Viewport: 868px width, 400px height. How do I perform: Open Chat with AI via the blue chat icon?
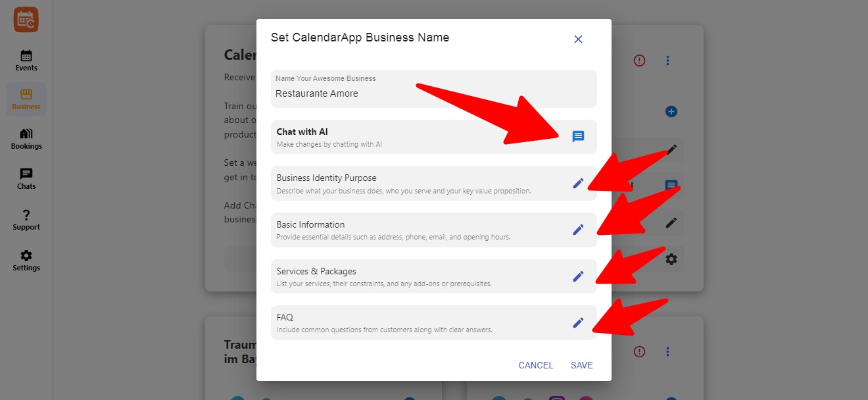[x=578, y=136]
